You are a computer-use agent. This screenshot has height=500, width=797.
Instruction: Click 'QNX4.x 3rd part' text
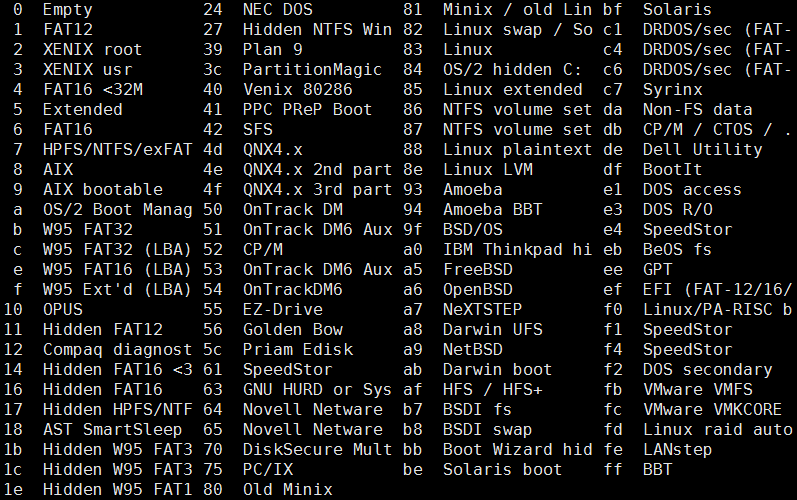click(317, 190)
